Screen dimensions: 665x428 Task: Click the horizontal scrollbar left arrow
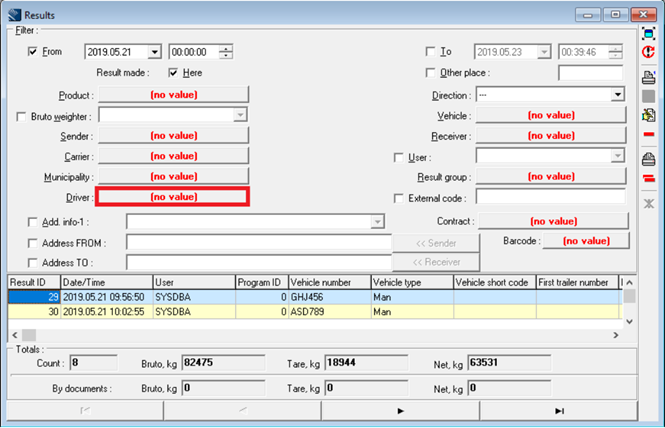click(x=15, y=335)
